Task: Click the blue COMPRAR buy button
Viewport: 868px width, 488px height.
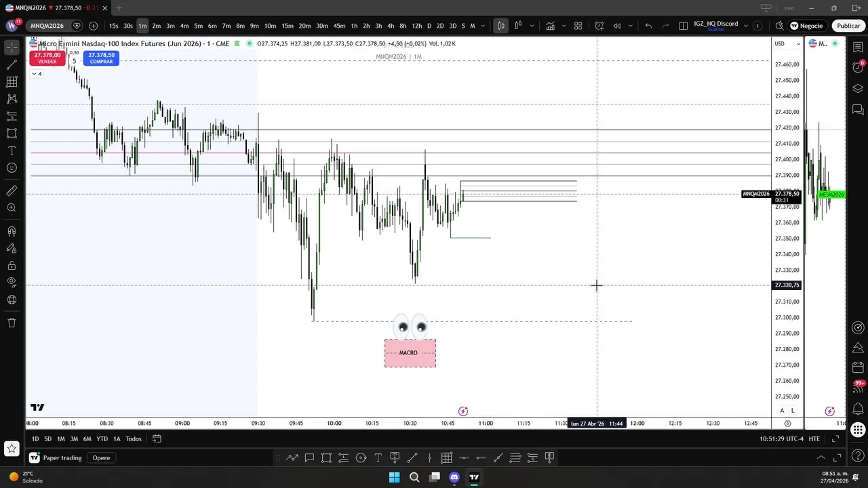Action: click(101, 58)
